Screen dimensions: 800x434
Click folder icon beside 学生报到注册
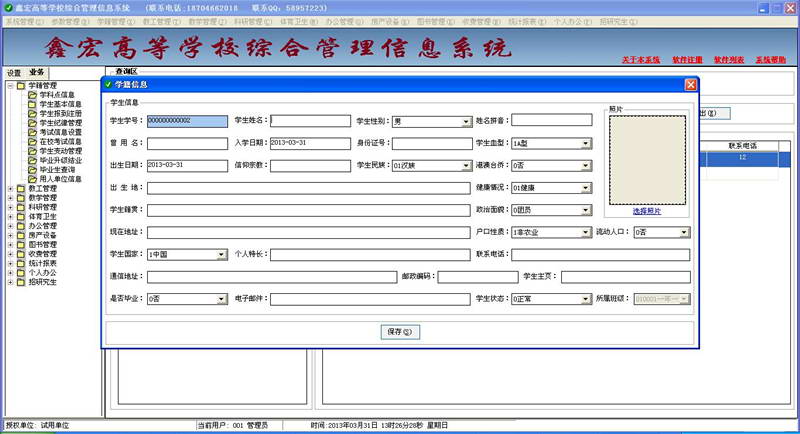coord(32,114)
